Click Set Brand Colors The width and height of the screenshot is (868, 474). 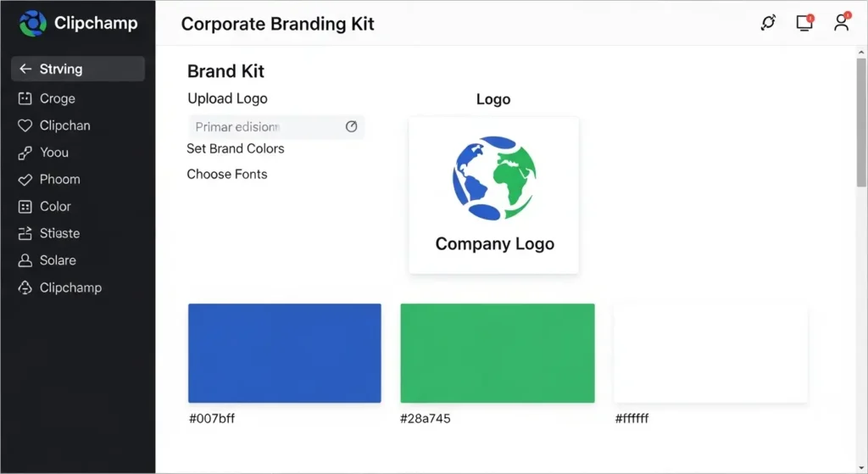236,148
